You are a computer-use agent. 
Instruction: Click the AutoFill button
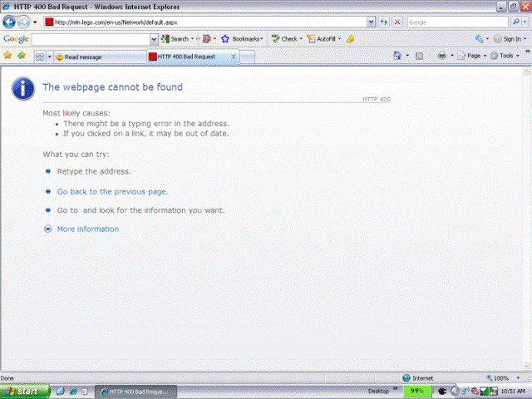[322, 39]
